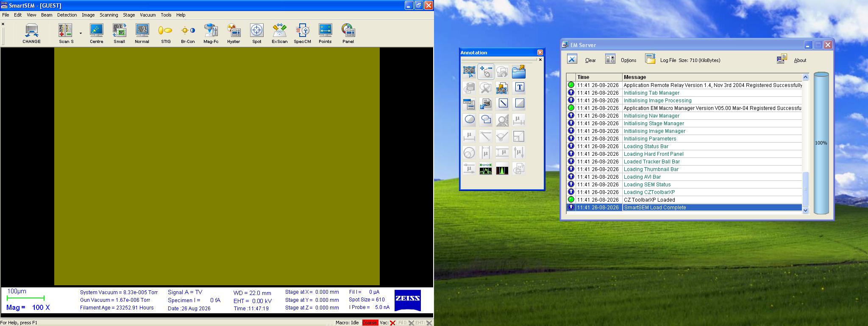This screenshot has height=326, width=868.
Task: Select the hatched ellipse annotation tool
Action: coord(469,120)
